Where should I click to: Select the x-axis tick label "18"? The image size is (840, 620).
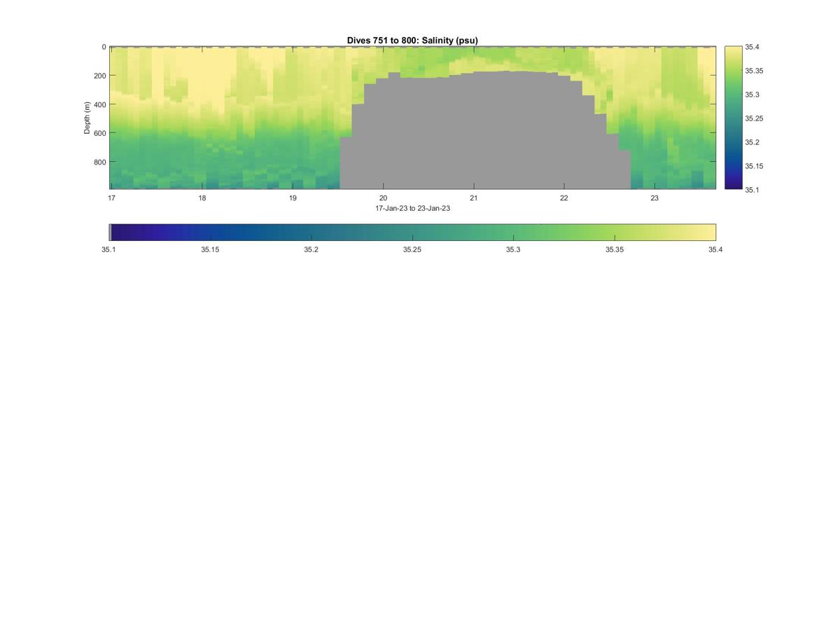(x=202, y=198)
